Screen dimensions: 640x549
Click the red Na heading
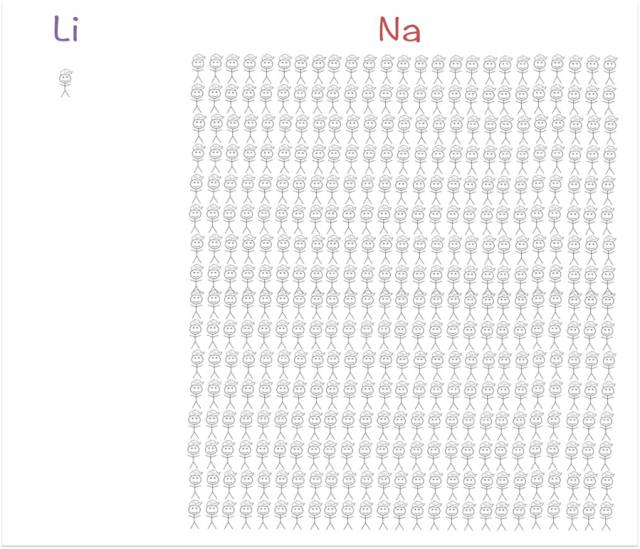point(400,29)
